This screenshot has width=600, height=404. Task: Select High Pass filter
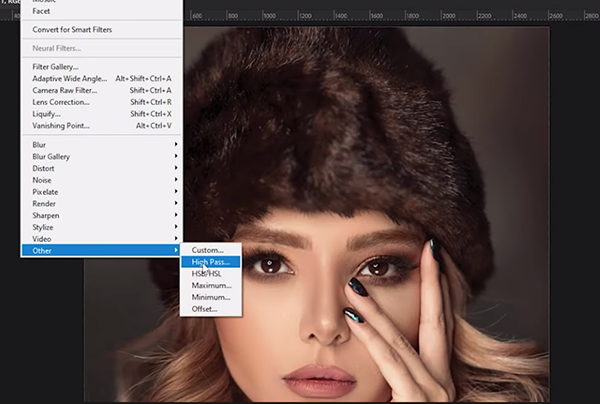(211, 262)
